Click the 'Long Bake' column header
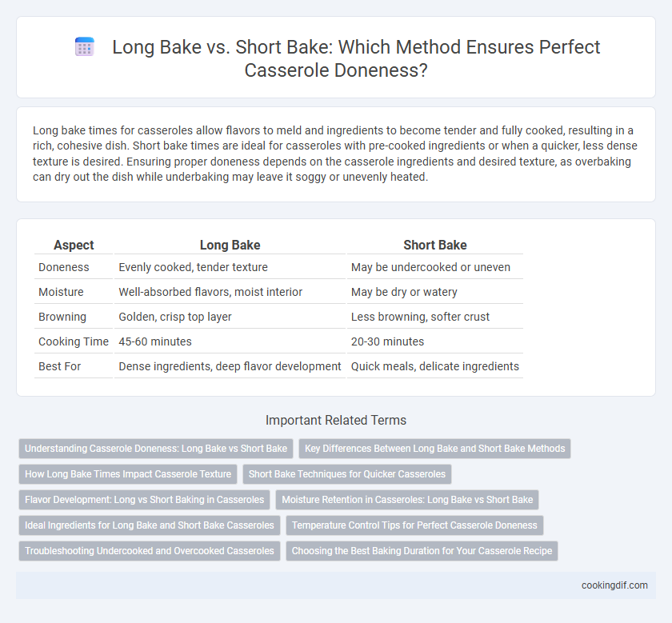This screenshot has width=672, height=623. tap(230, 245)
